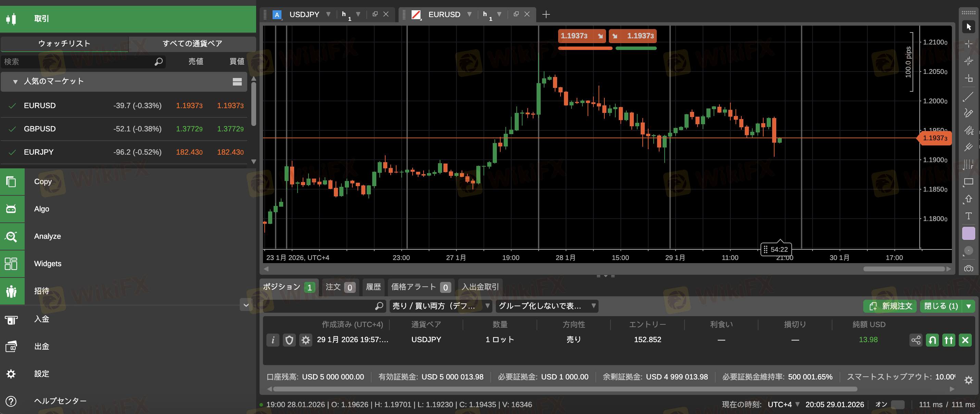The image size is (980, 414).
Task: Select the text tool in drawing toolbar
Action: coord(968,216)
